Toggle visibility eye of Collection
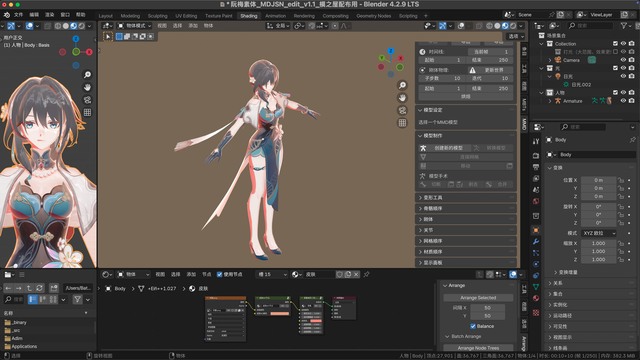This screenshot has width=640, height=360. click(x=623, y=43)
